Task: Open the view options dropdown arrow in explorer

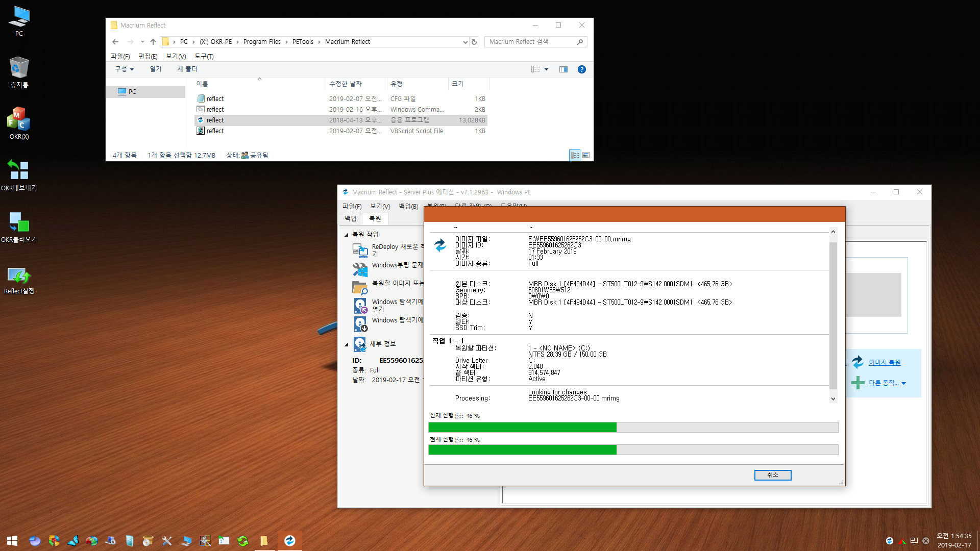Action: 546,69
